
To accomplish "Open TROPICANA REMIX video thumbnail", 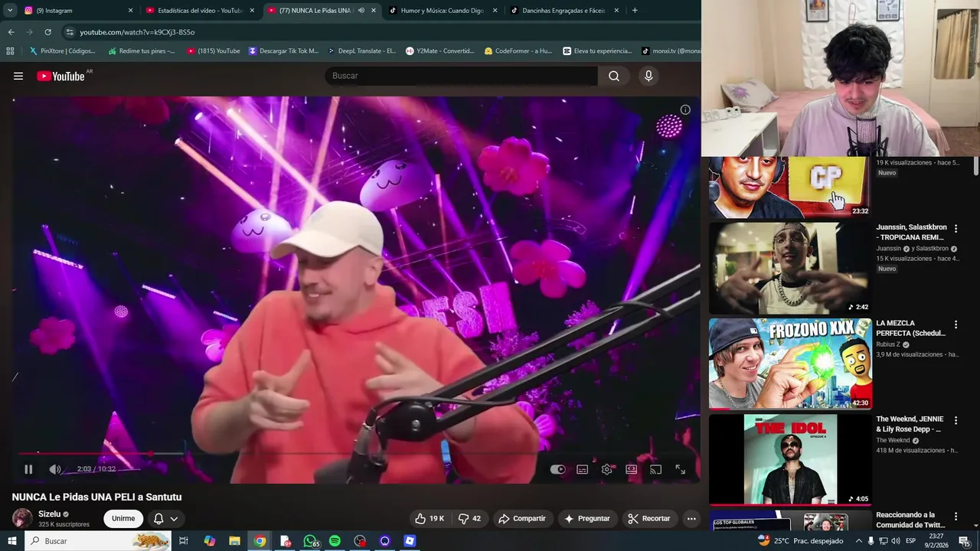I will click(x=790, y=268).
